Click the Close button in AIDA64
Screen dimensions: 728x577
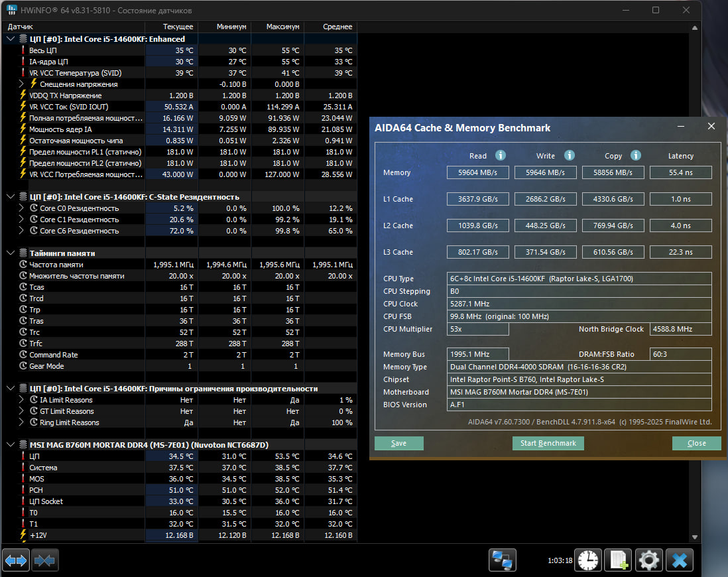pos(696,443)
